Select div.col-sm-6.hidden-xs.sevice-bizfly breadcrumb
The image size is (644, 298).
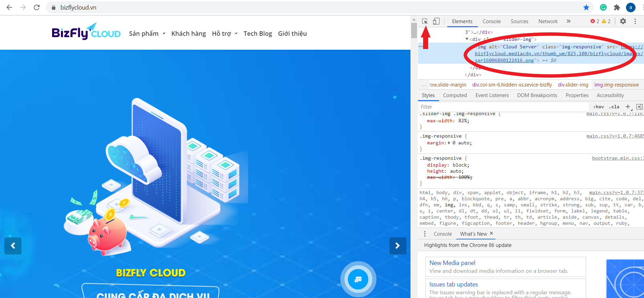point(512,85)
